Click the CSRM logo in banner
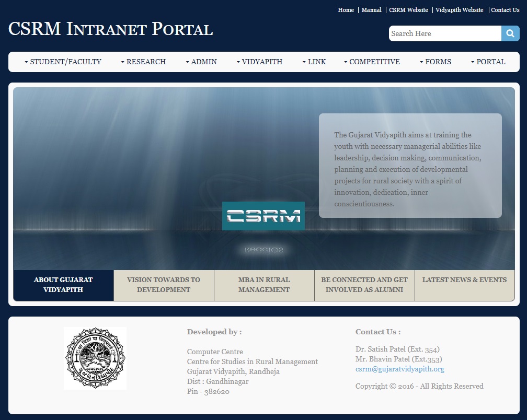Image resolution: width=527 pixels, height=420 pixels. [x=263, y=216]
